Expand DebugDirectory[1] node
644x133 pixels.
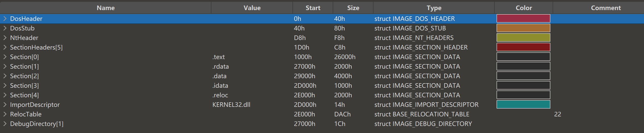point(5,124)
